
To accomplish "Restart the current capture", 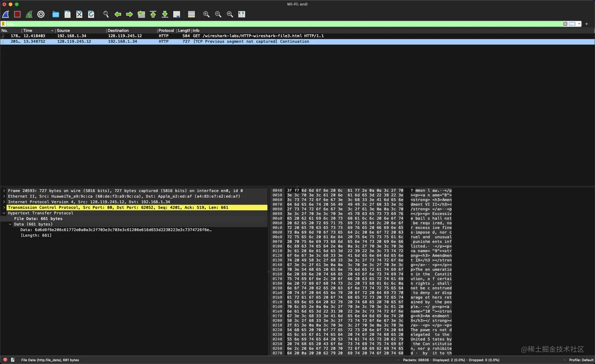I will point(29,14).
